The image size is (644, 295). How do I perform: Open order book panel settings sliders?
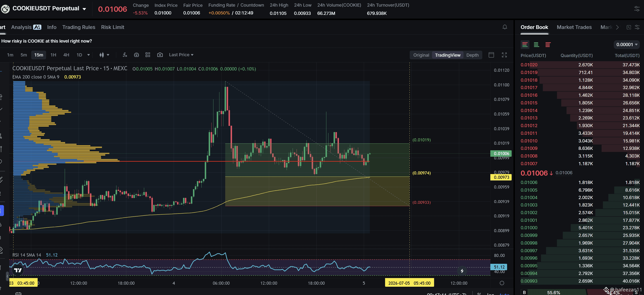tap(637, 27)
